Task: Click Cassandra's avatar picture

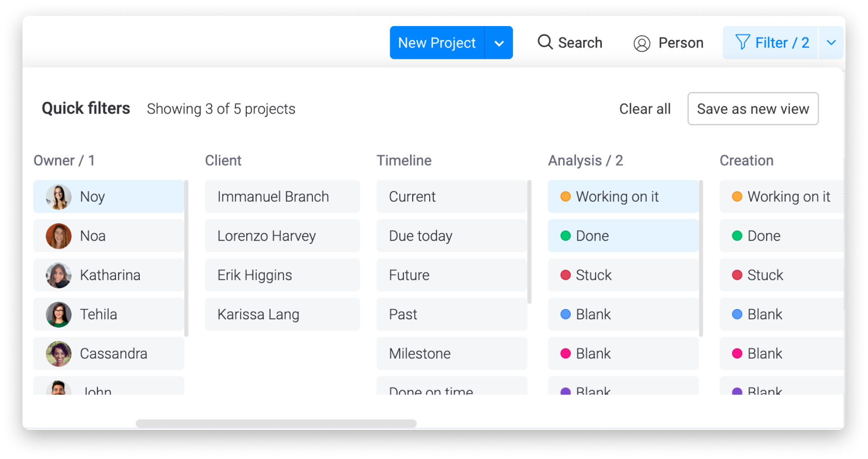Action: coord(59,354)
